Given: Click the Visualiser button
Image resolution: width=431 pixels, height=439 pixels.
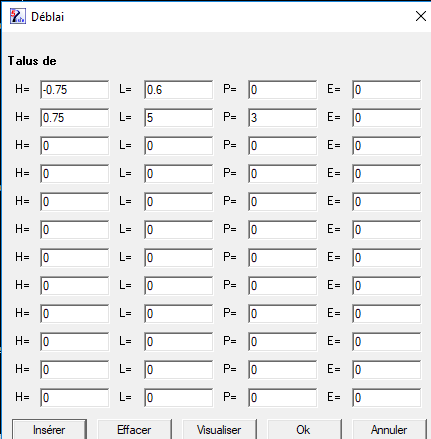Looking at the screenshot, I should (219, 430).
